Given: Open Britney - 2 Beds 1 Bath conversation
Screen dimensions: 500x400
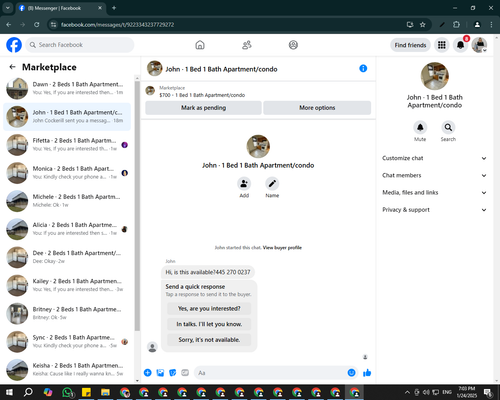Looking at the screenshot, I should pos(67,313).
